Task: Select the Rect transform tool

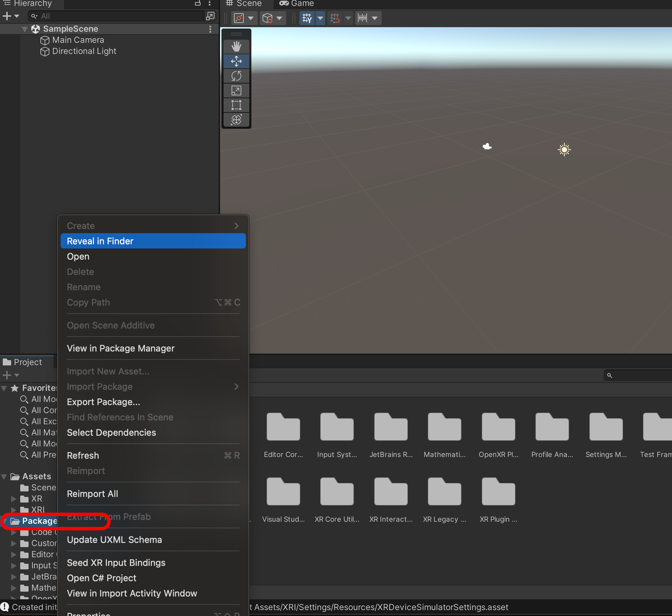Action: [x=236, y=105]
